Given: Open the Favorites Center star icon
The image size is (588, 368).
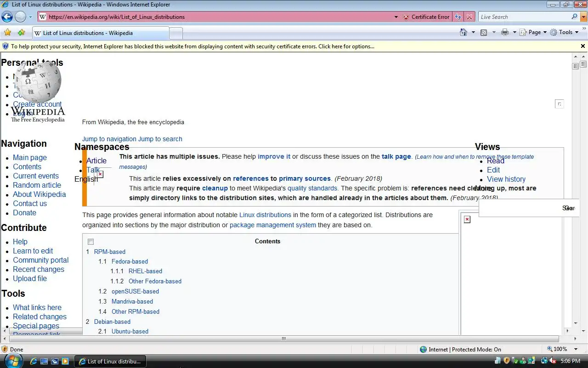Looking at the screenshot, I should coord(7,32).
